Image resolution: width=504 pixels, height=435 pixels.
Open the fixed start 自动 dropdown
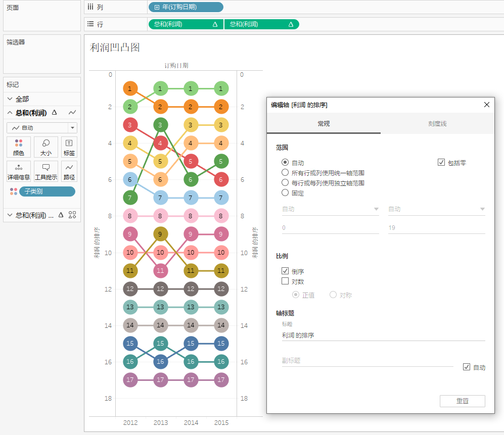coord(331,209)
